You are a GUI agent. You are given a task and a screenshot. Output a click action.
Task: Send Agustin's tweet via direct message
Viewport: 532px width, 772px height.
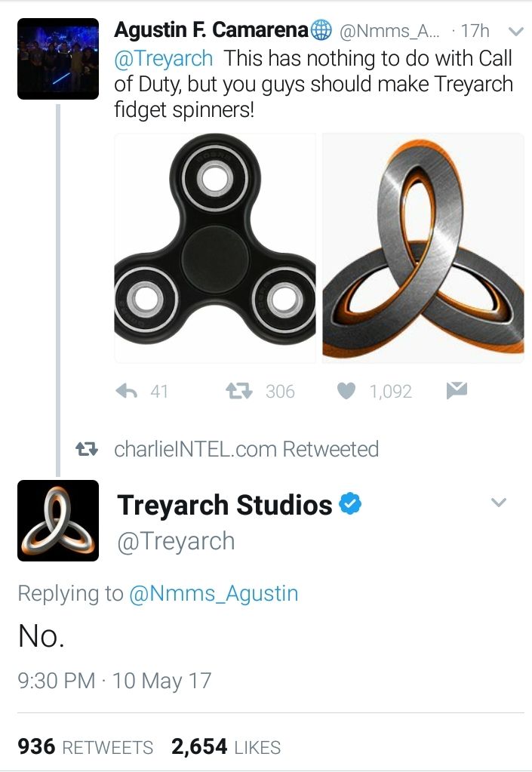point(456,390)
